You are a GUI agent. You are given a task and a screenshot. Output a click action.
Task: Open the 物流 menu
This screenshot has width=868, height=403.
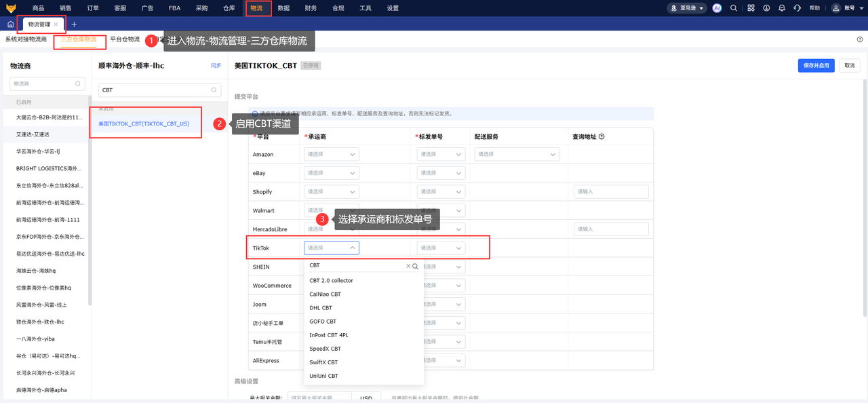coord(256,8)
